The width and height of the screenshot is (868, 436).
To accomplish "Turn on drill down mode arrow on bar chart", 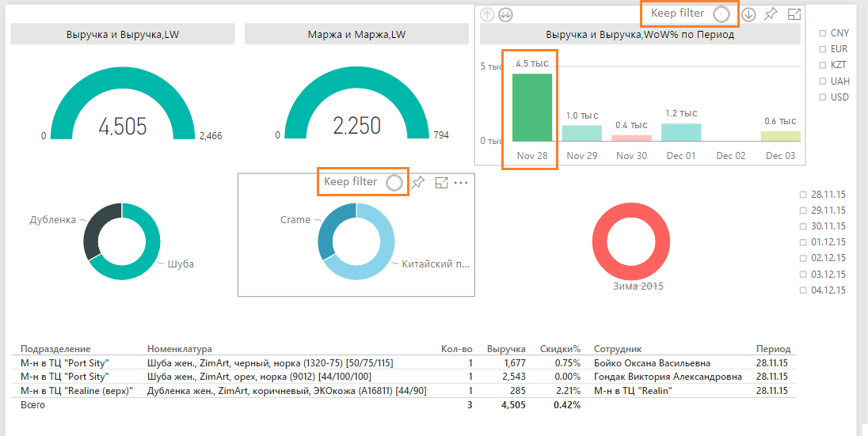I will 748,15.
